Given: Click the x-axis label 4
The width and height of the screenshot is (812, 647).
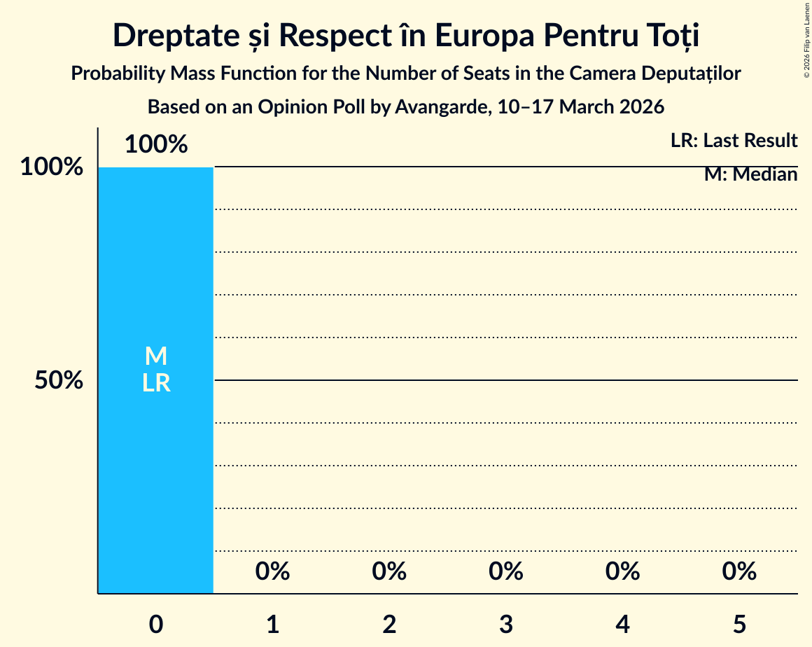Looking at the screenshot, I should [x=622, y=624].
